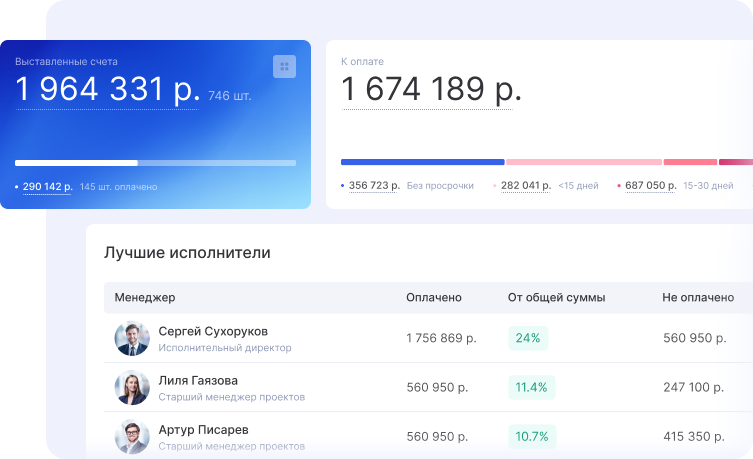Click Лиля Гаязова's avatar photo

(132, 388)
